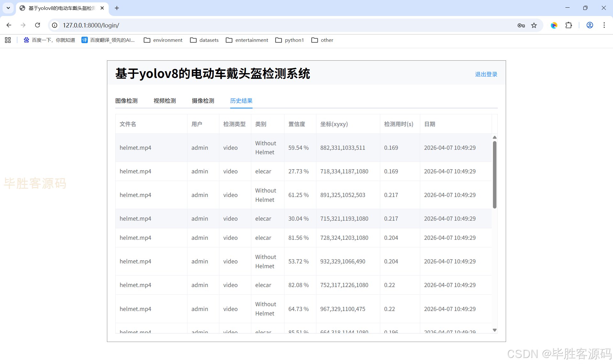Open the 摄像检测 tab
Viewport: 613px width, 364px height.
click(x=203, y=101)
